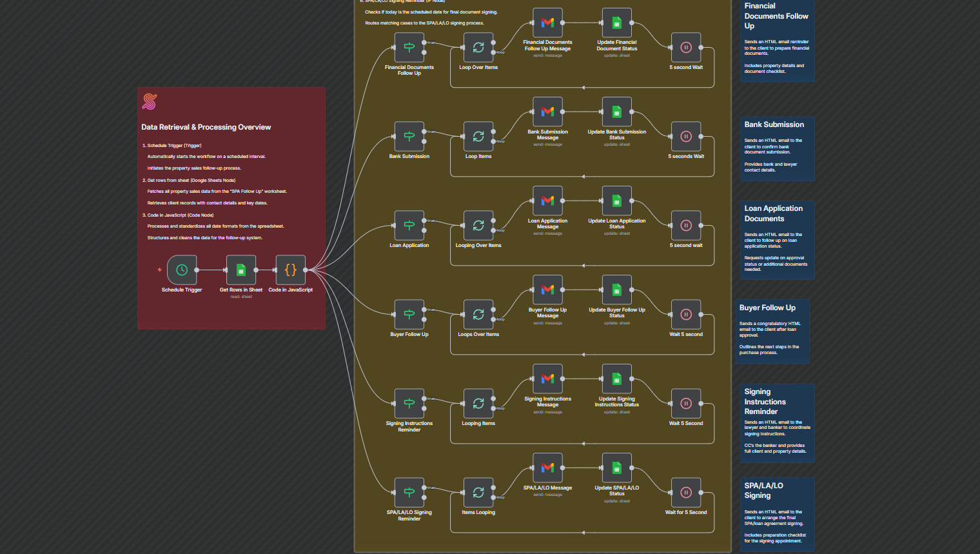980x554 pixels.
Task: Select the Update Bank Submission Status node
Action: pyautogui.click(x=616, y=112)
